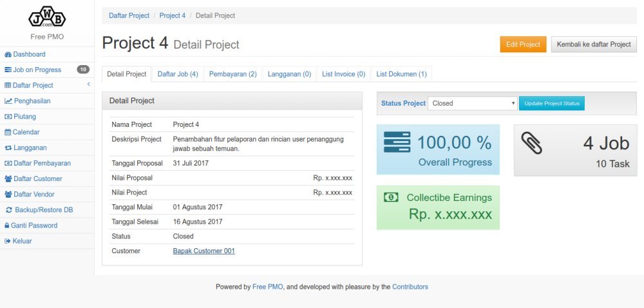This screenshot has height=308, width=644.
Task: Click the Penghasilan chart icon
Action: (x=8, y=101)
